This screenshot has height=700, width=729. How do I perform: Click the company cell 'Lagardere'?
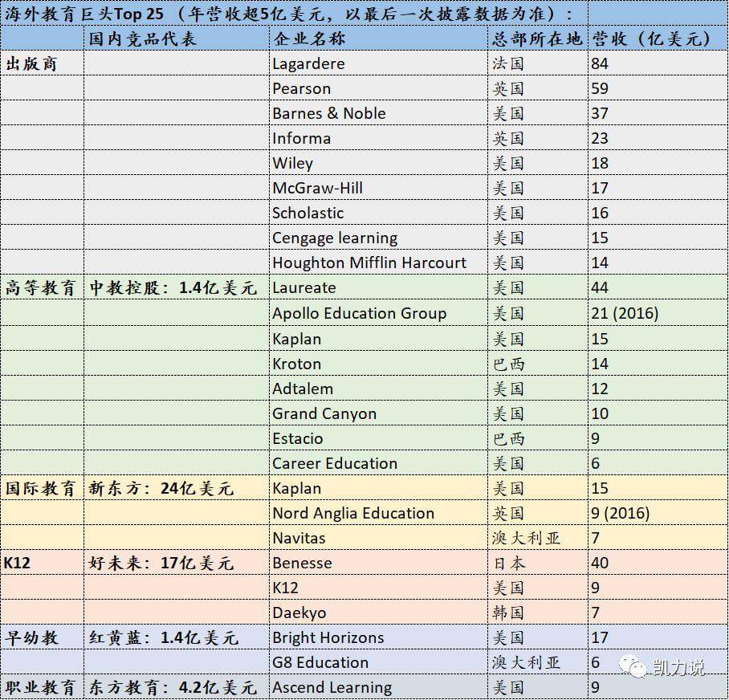[378, 63]
